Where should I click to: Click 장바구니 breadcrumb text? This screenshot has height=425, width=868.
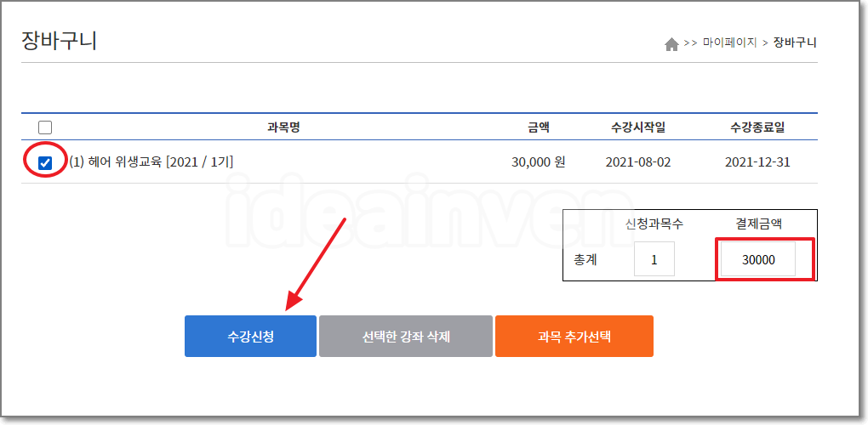click(x=795, y=42)
